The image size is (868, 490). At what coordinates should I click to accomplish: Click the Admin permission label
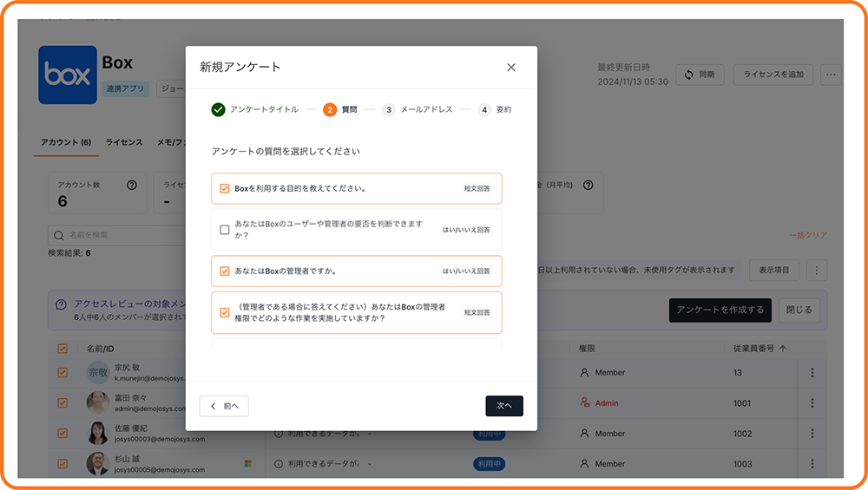(606, 403)
